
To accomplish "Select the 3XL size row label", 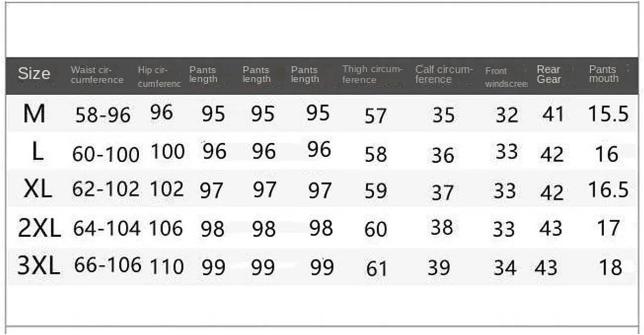I will (38, 266).
